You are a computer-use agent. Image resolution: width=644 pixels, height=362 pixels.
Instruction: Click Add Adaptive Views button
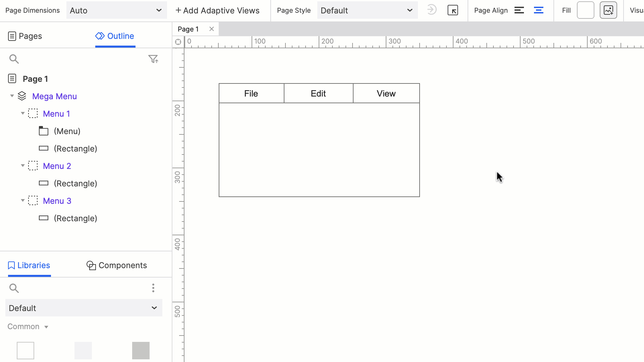point(217,10)
